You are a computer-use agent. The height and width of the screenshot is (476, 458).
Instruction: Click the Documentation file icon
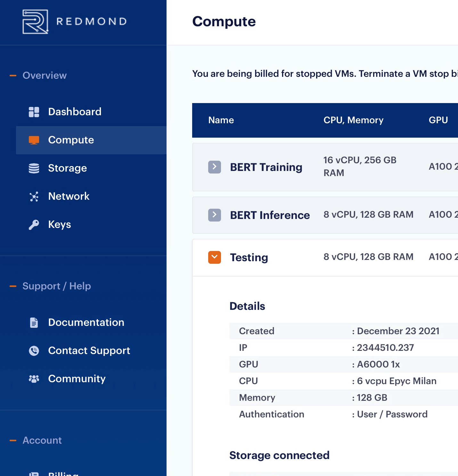click(x=34, y=323)
